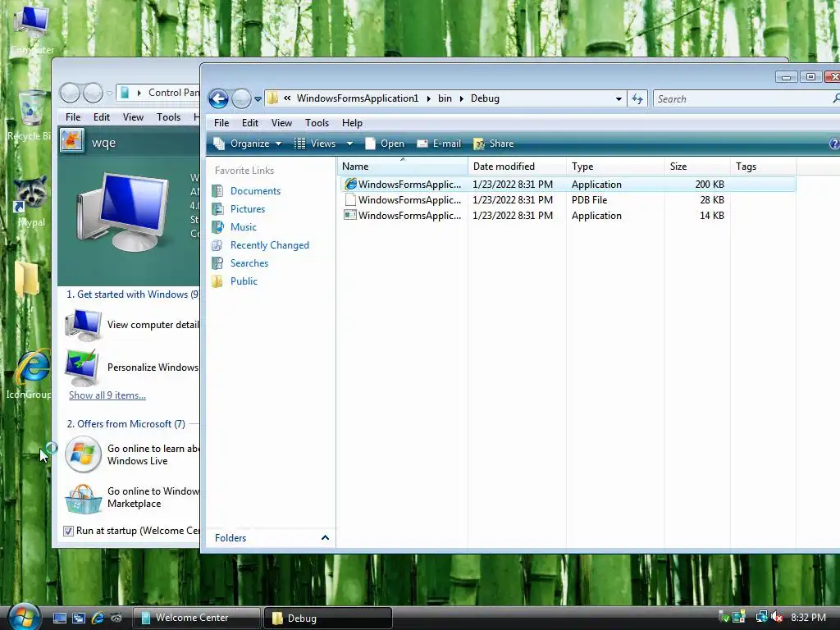Launch raccoon Mypal icon in quick launch
Screen dimensions: 840x630
coord(116,619)
